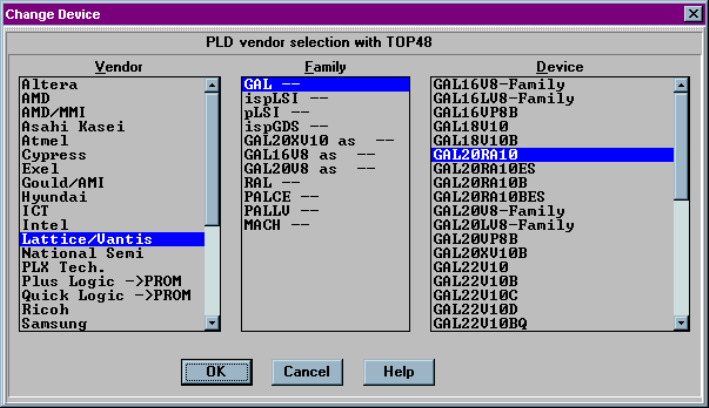Pick ispGDS -- family
The width and height of the screenshot is (709, 408).
tap(326, 127)
